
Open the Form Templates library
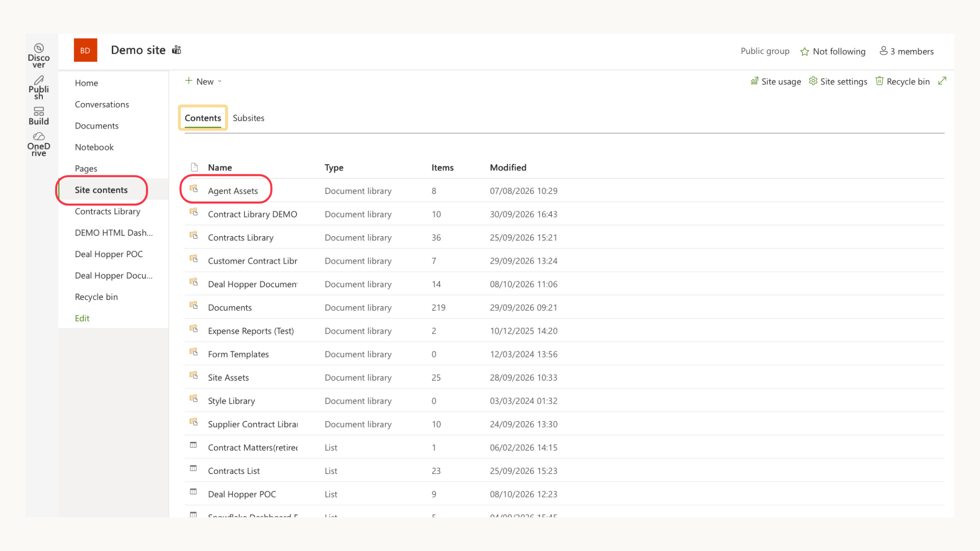238,355
